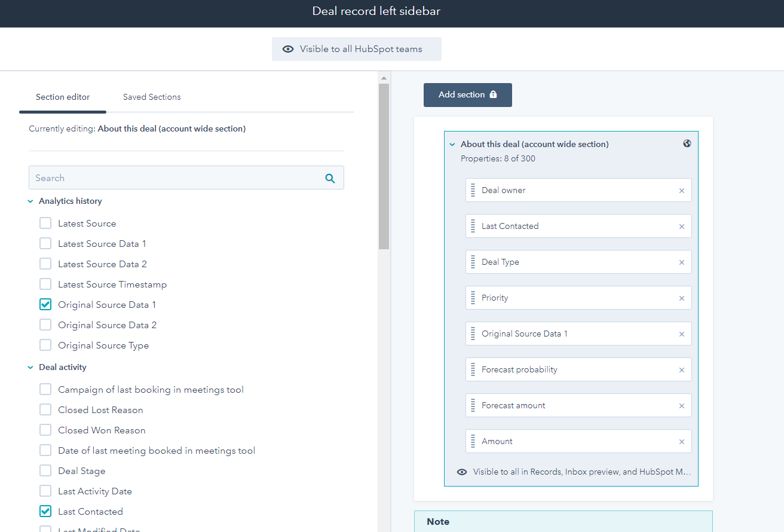This screenshot has width=784, height=532.
Task: Remove Forecast amount via X icon
Action: pos(682,406)
